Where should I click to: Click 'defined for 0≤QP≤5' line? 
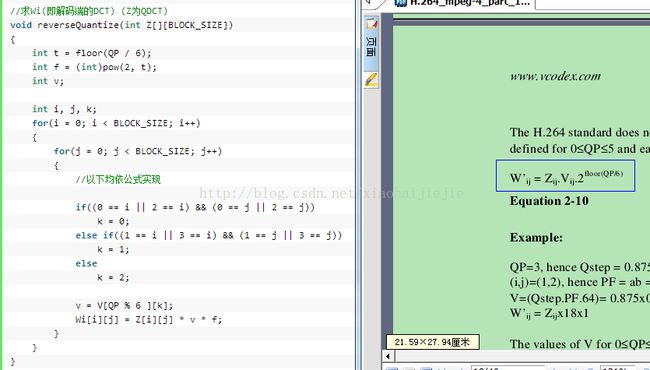[x=580, y=148]
